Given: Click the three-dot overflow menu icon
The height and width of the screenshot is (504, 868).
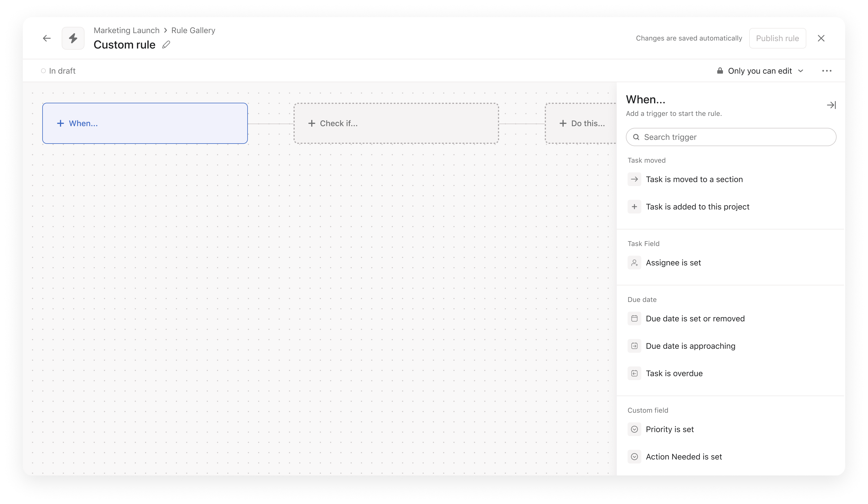Looking at the screenshot, I should click(x=827, y=71).
